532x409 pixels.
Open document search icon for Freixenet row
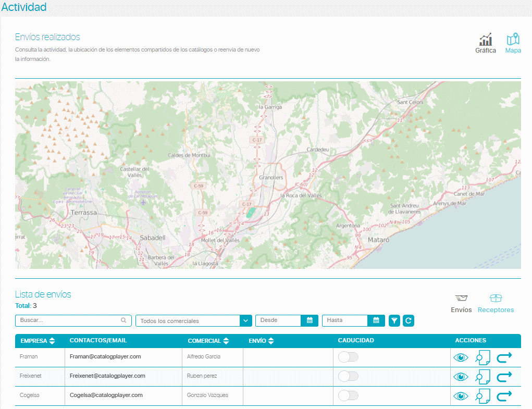click(483, 377)
